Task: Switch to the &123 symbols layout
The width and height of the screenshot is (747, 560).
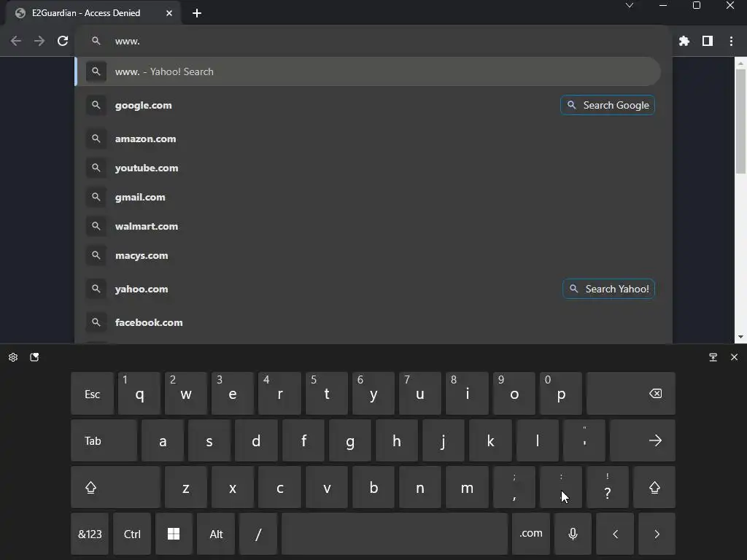Action: (x=90, y=534)
